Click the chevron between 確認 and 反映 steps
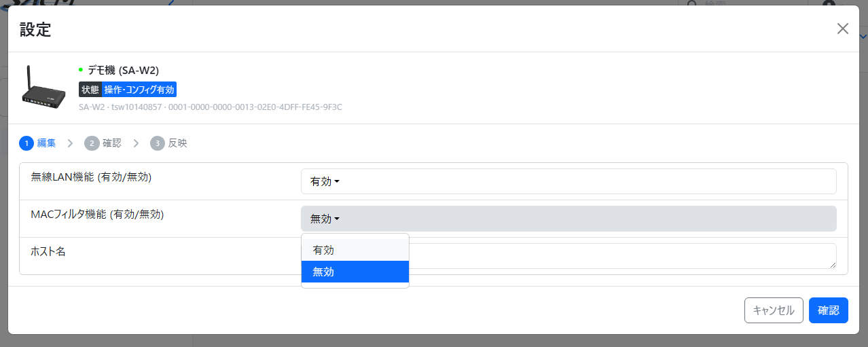Screen dimensions: 868x347 [136, 143]
